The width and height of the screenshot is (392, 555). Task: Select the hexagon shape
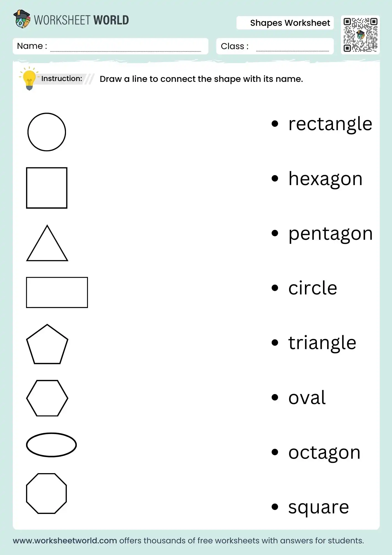[47, 398]
